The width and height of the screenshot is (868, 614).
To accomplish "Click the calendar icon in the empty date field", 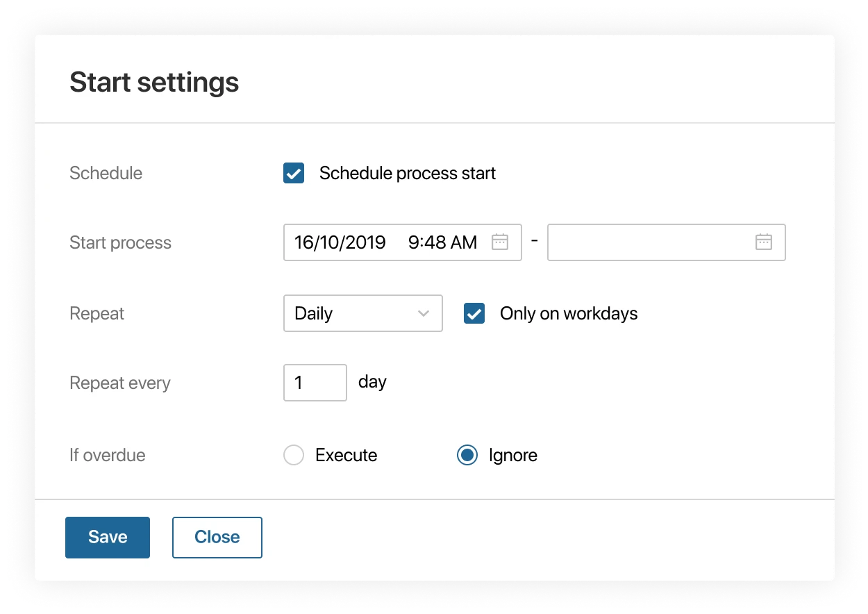I will (764, 242).
